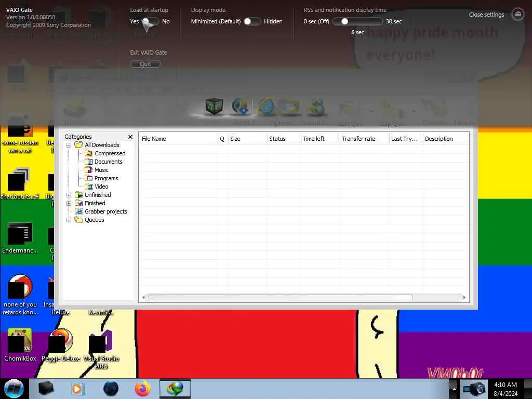Show hidden system tray icons

(x=454, y=389)
